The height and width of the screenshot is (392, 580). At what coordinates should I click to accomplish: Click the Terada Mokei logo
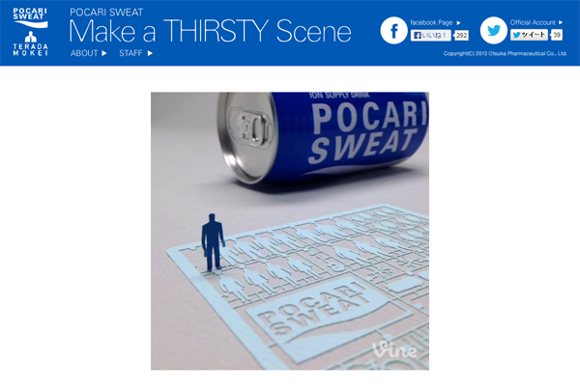pos(30,43)
